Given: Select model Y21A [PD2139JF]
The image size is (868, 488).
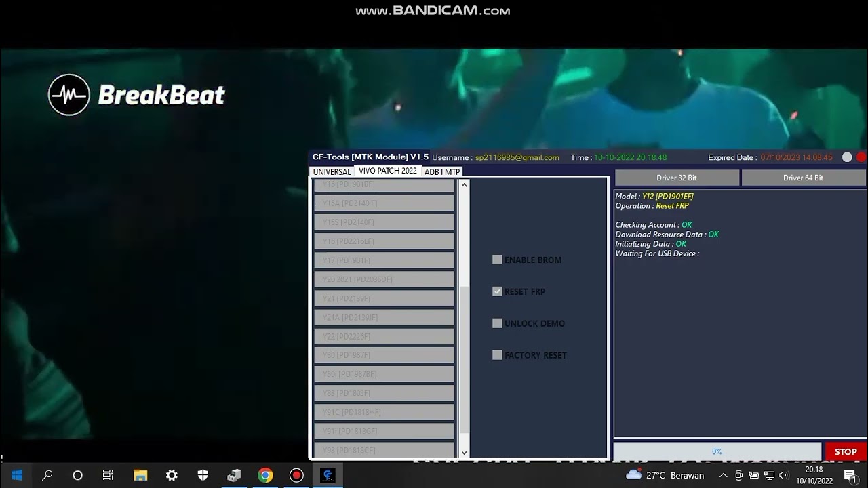Looking at the screenshot, I should click(384, 317).
